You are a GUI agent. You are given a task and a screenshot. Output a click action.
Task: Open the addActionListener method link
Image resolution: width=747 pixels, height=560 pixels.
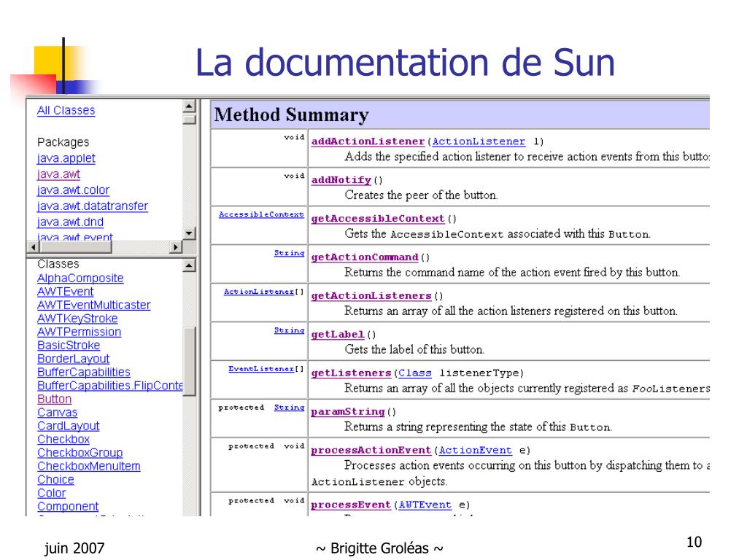click(368, 141)
